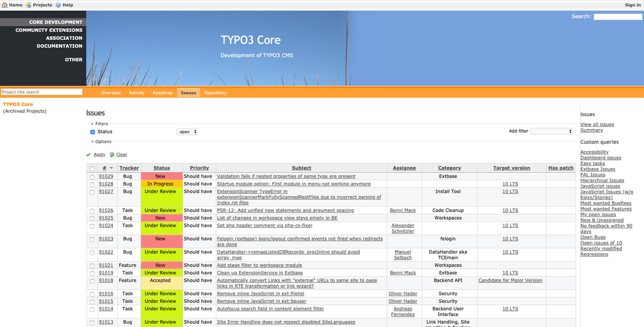Click the Projects icon in top bar
This screenshot has width=644, height=327.
pyautogui.click(x=29, y=5)
